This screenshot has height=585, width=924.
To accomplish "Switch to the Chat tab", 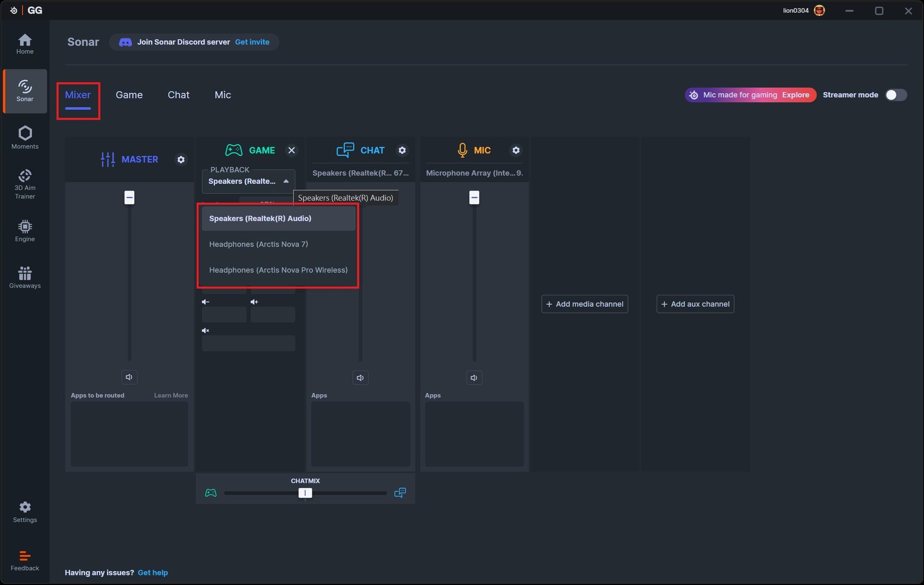I will (179, 95).
